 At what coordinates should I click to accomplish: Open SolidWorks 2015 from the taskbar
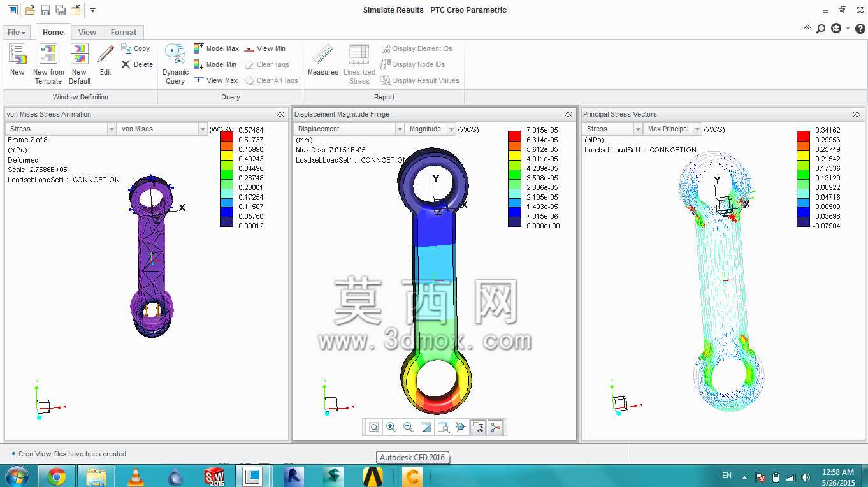tap(215, 476)
